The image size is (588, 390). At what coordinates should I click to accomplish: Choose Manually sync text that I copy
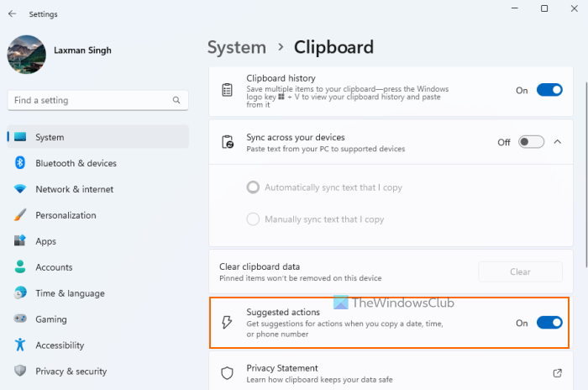point(253,219)
